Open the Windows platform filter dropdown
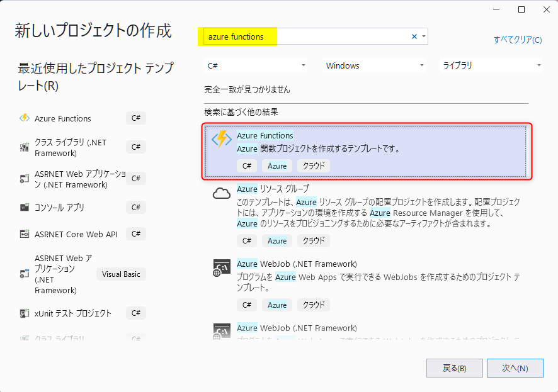Screen dimensions: 558x392 (373, 65)
